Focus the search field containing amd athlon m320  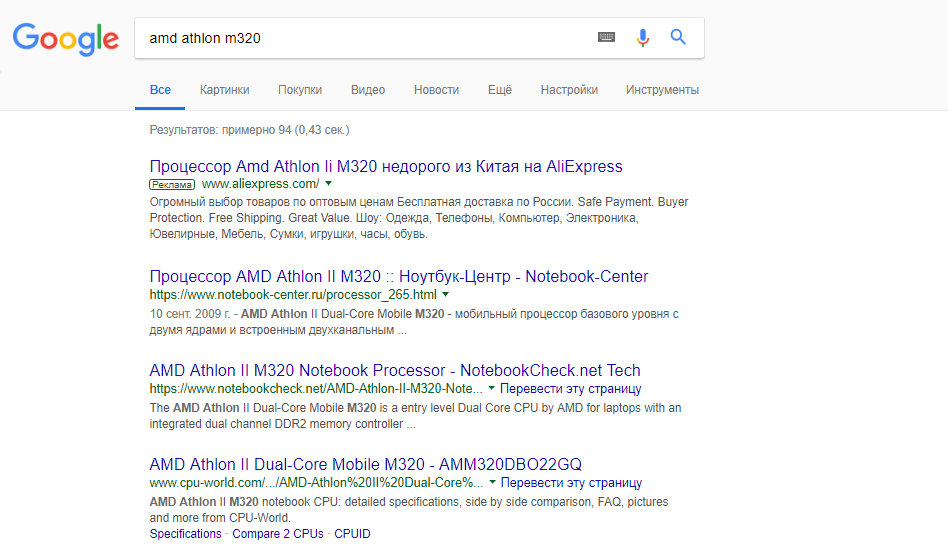(363, 38)
